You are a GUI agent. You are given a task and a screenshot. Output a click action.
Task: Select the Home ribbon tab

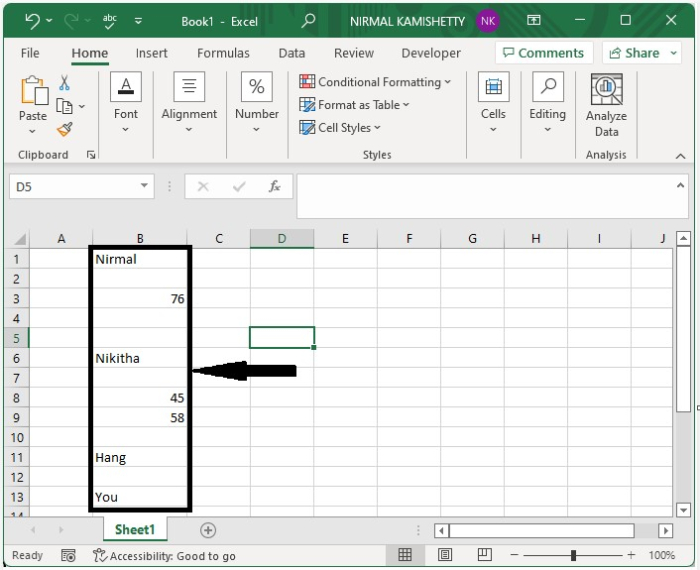tap(90, 53)
